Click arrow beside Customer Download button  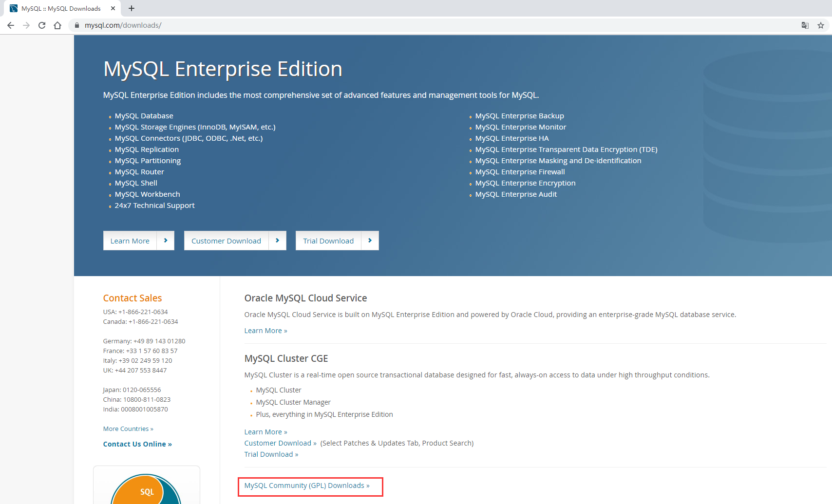(278, 241)
